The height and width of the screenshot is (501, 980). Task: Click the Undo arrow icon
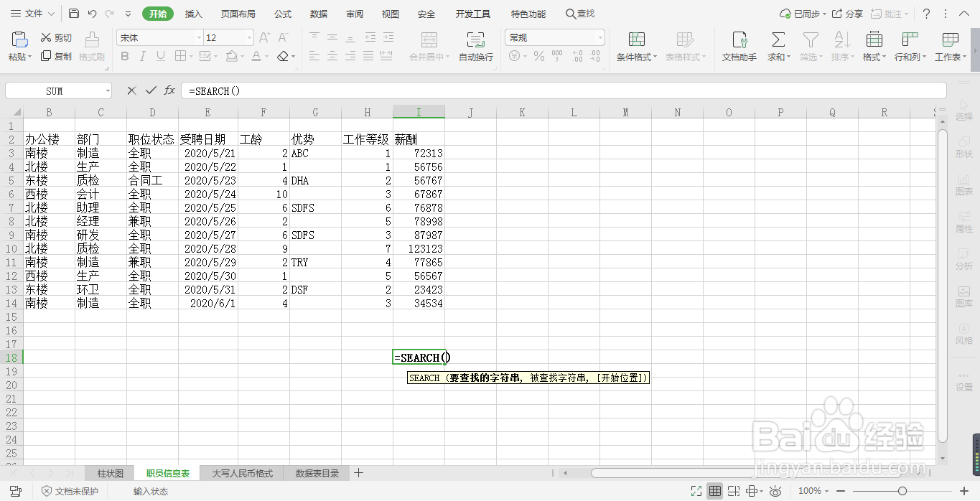92,14
